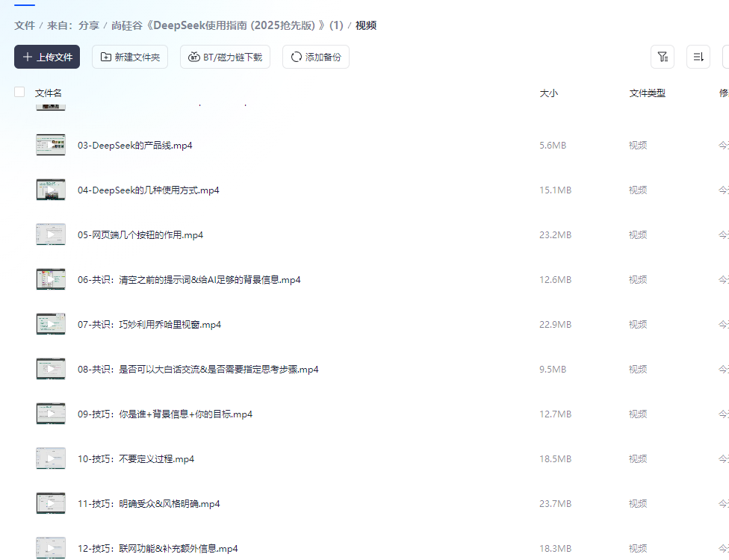Select file name 12-技巧：联网功能&补充额外信息.mp4

(158, 549)
